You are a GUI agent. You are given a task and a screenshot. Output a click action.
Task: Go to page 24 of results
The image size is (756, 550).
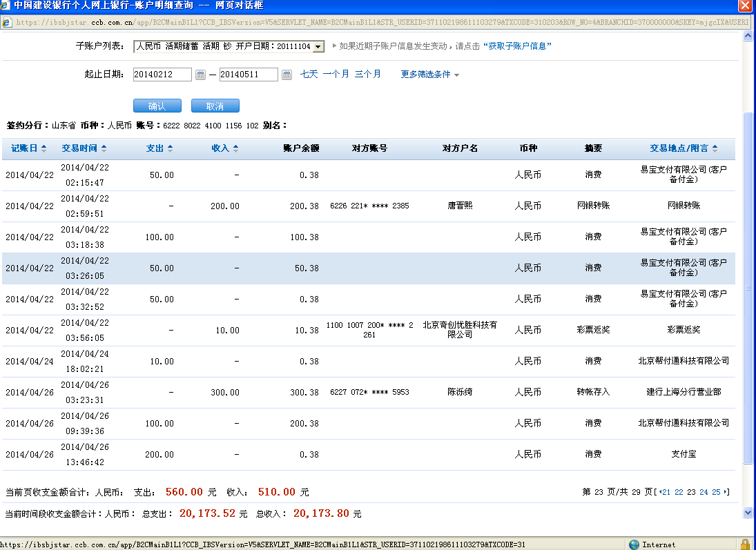704,492
